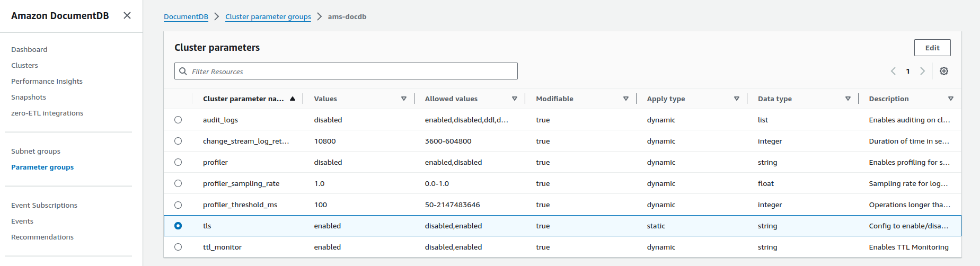Select the ttl_monitor radio button
The height and width of the screenshot is (266, 980).
click(178, 247)
